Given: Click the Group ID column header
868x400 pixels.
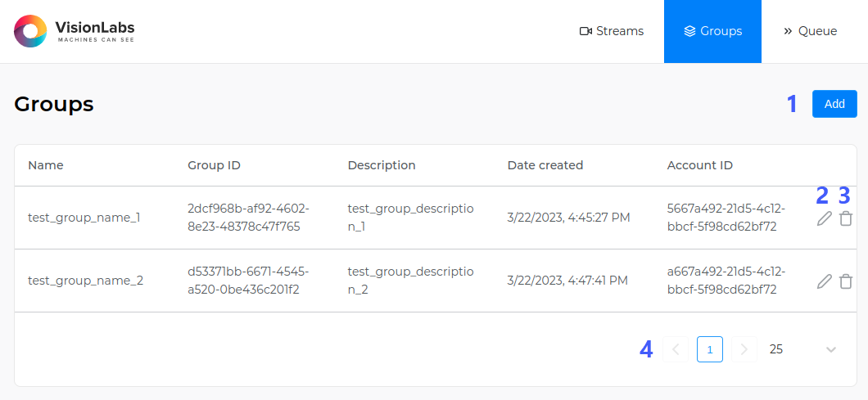Looking at the screenshot, I should [x=214, y=165].
